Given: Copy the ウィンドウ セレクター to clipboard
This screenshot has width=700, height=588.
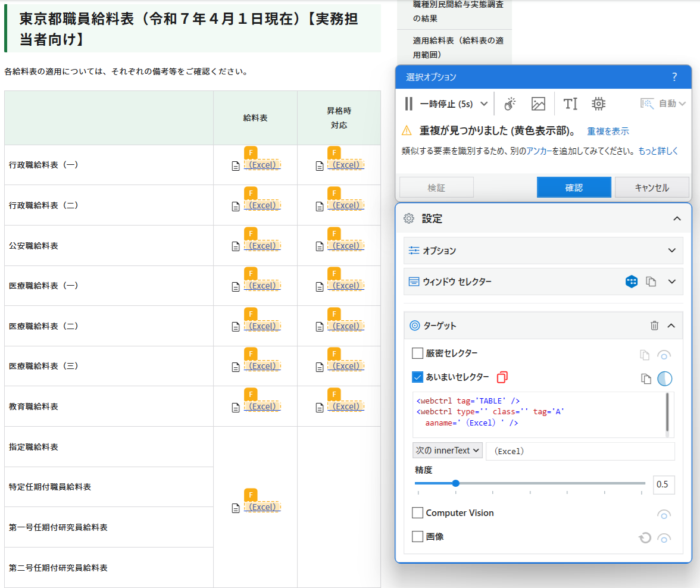Looking at the screenshot, I should [x=651, y=282].
